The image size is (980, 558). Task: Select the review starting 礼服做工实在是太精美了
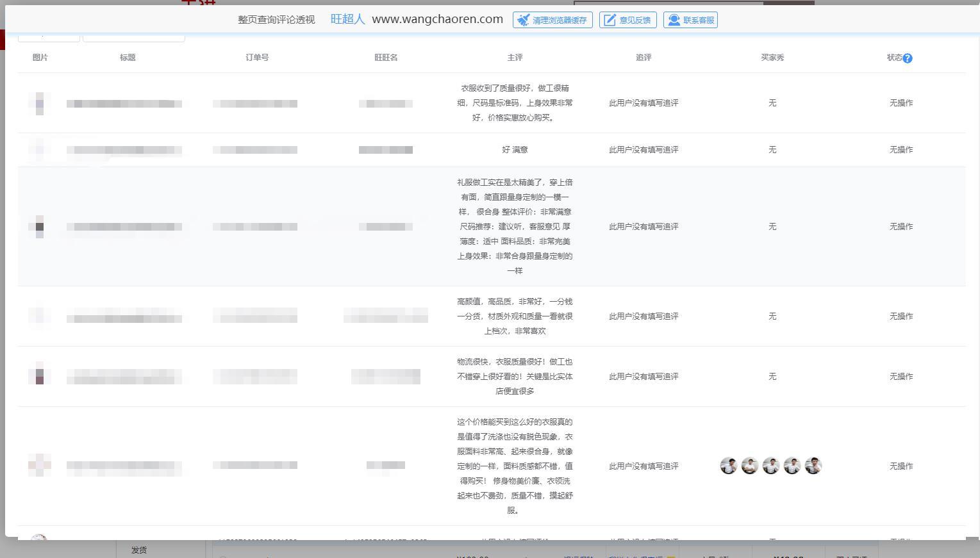pos(515,227)
